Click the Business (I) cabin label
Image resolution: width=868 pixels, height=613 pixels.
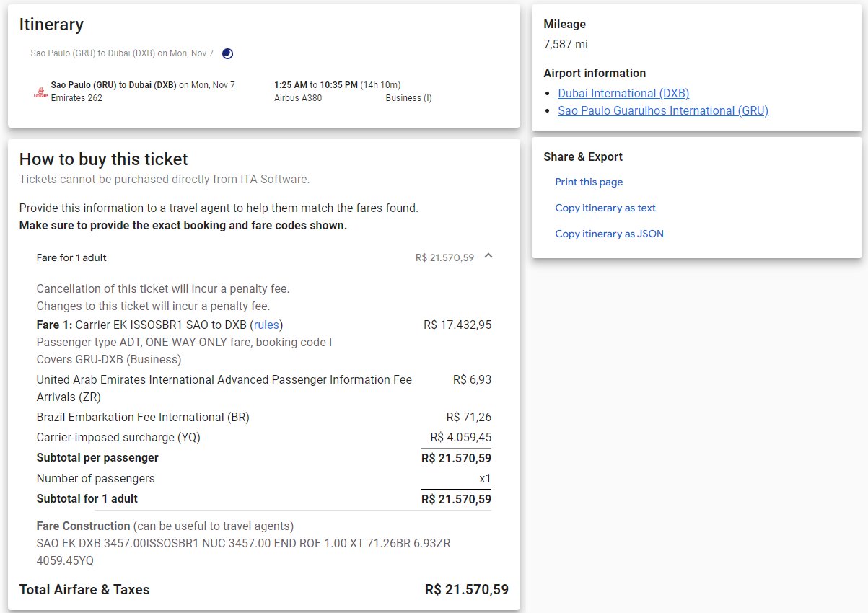409,98
